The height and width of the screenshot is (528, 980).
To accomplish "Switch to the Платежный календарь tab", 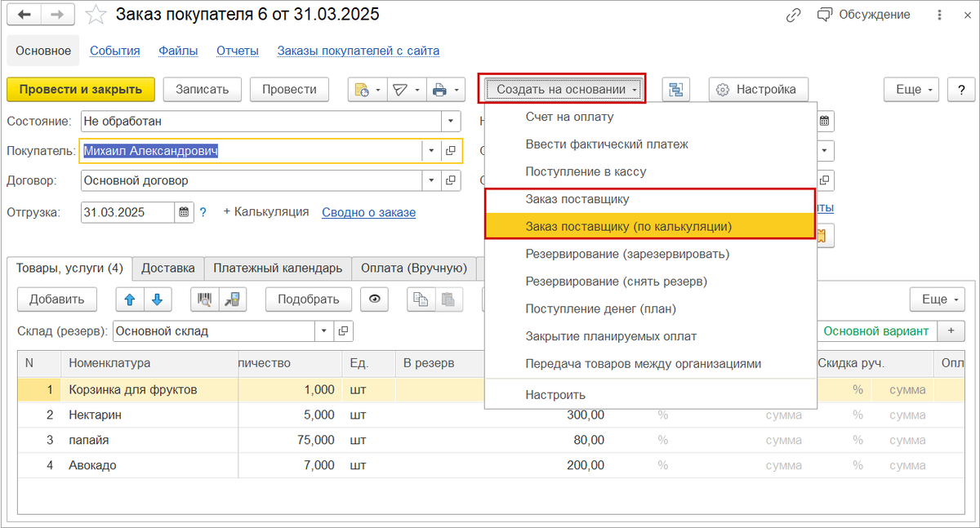I will click(x=278, y=268).
